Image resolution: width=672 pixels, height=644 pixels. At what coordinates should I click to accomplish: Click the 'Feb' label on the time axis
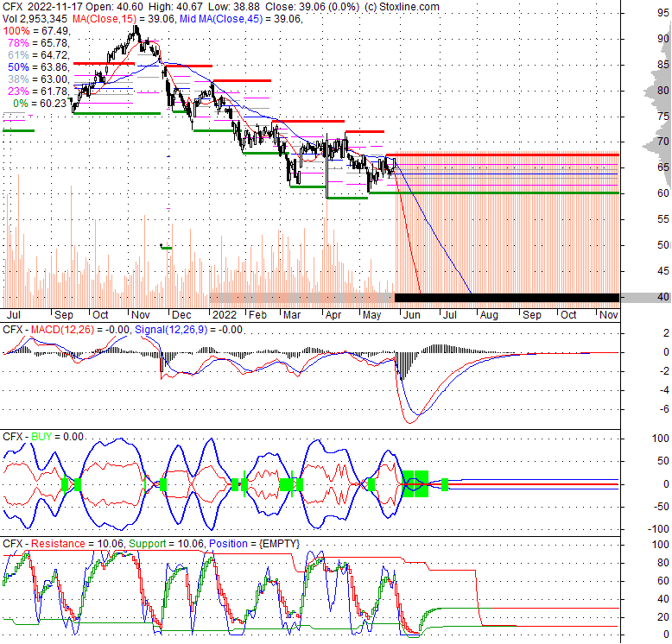pos(258,315)
